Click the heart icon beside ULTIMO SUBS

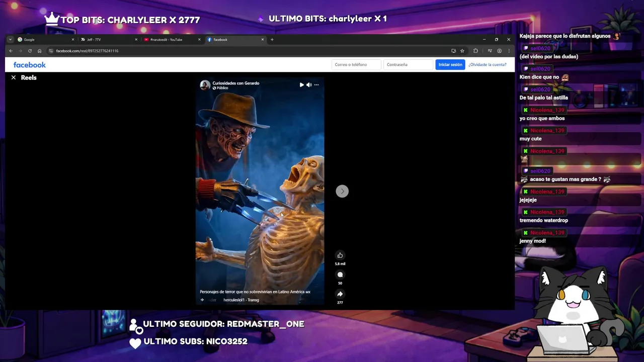(135, 343)
